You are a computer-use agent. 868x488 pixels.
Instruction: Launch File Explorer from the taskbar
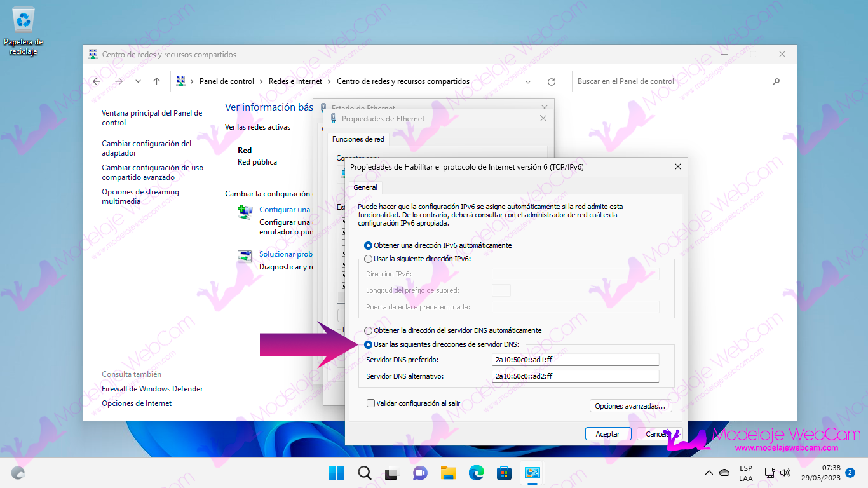click(449, 473)
